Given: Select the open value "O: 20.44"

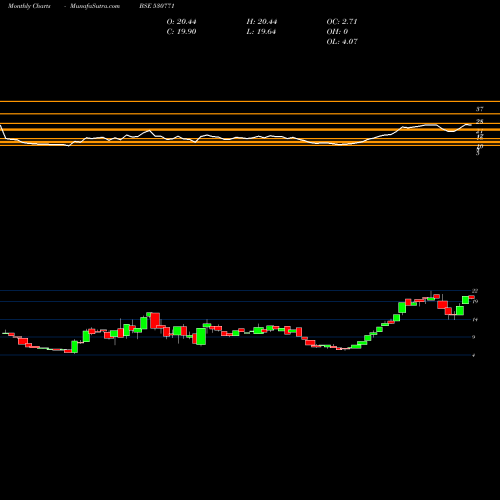Looking at the screenshot, I should (181, 22).
